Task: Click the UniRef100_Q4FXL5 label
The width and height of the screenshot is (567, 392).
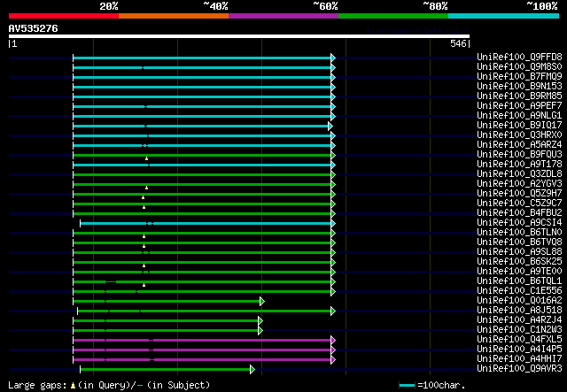Action: [x=519, y=340]
